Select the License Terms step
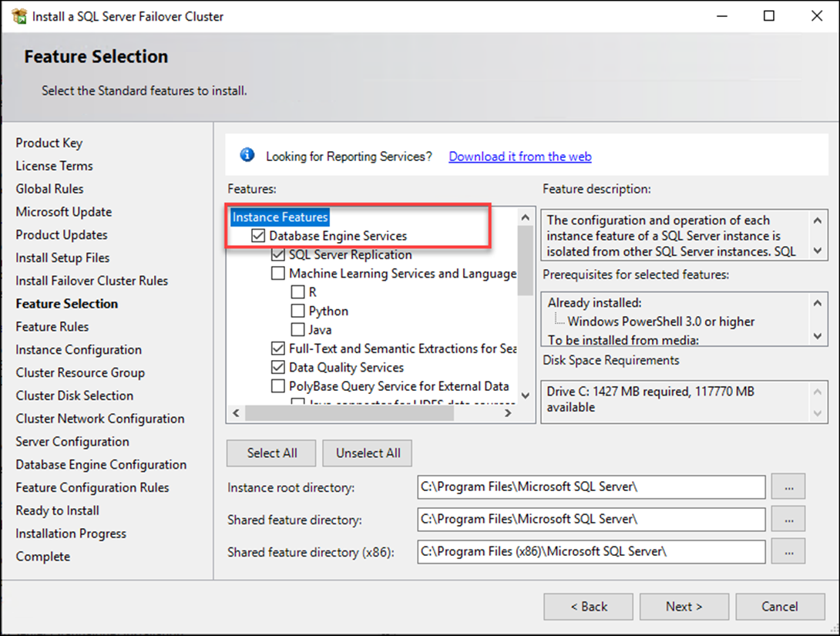This screenshot has height=636, width=840. click(x=54, y=166)
